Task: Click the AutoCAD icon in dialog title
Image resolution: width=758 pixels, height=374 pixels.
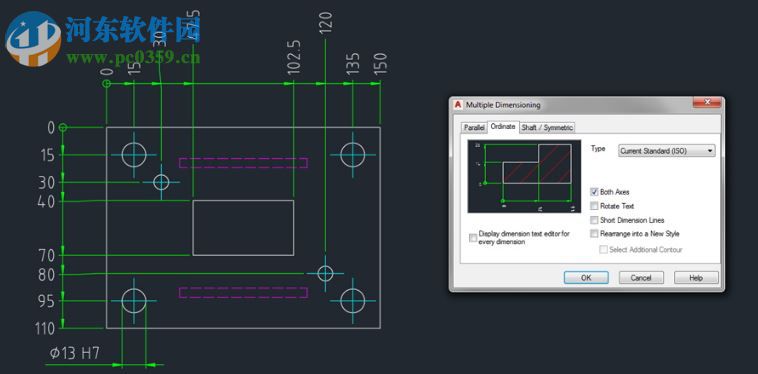Action: pos(458,105)
